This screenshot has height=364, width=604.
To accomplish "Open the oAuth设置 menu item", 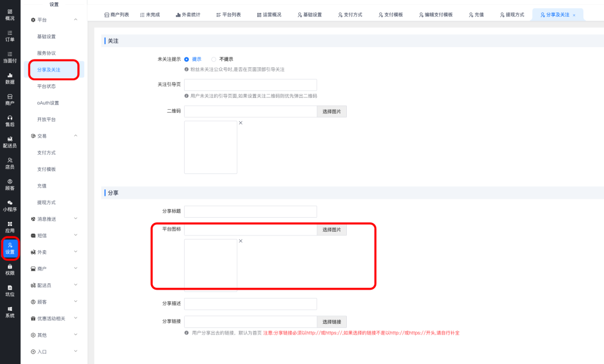I will [48, 103].
